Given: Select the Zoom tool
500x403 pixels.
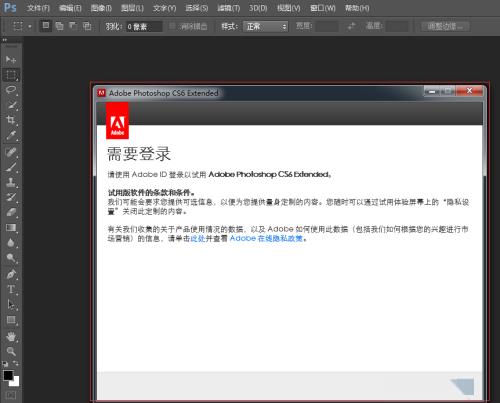Looking at the screenshot, I should [x=11, y=351].
